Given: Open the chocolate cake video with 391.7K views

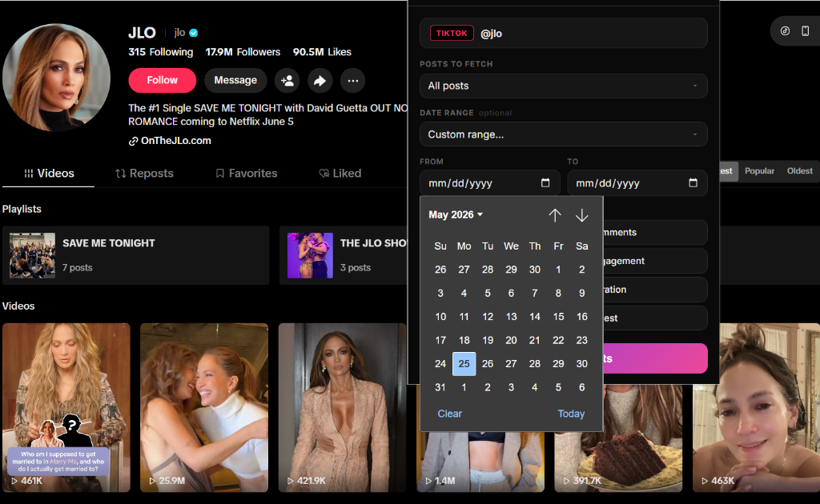Looking at the screenshot, I should point(618,438).
